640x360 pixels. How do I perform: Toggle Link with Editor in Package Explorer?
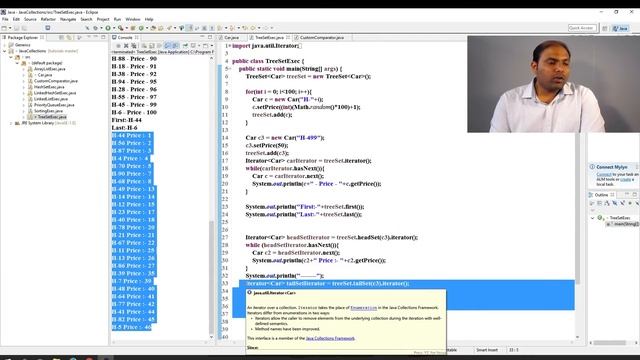tap(69, 38)
